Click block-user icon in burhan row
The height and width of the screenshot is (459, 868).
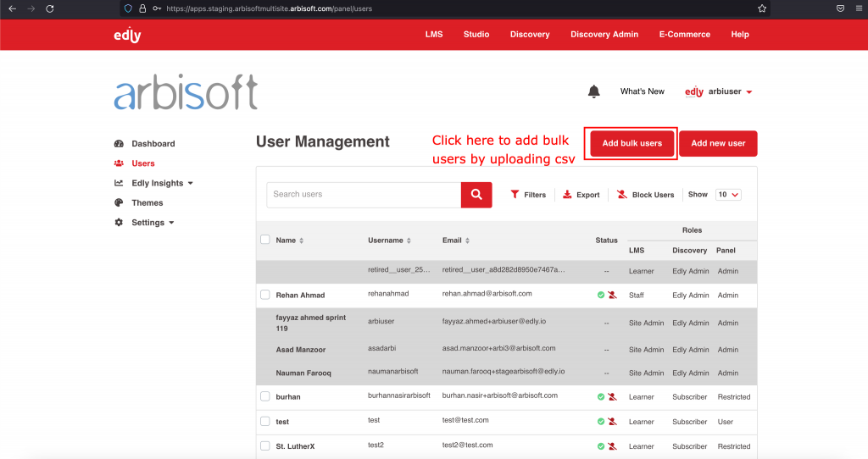pyautogui.click(x=612, y=397)
